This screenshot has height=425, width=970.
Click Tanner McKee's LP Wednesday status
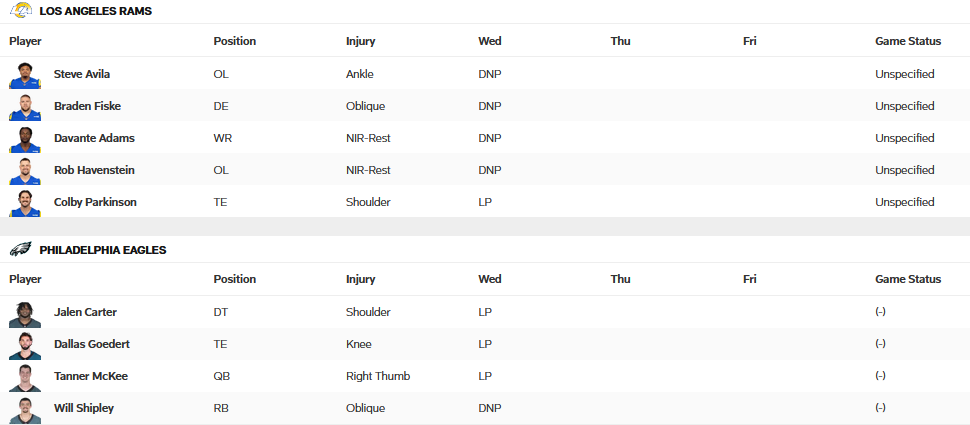tap(485, 376)
